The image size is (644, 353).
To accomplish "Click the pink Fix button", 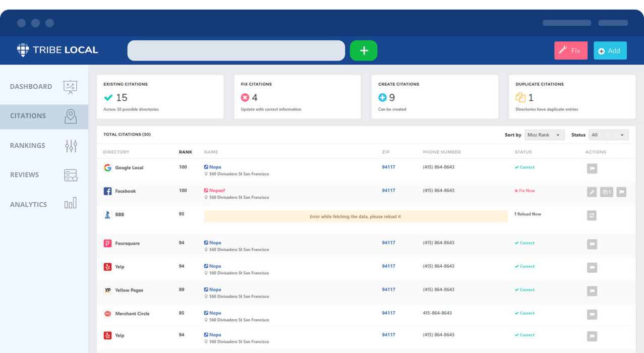I will coord(571,50).
